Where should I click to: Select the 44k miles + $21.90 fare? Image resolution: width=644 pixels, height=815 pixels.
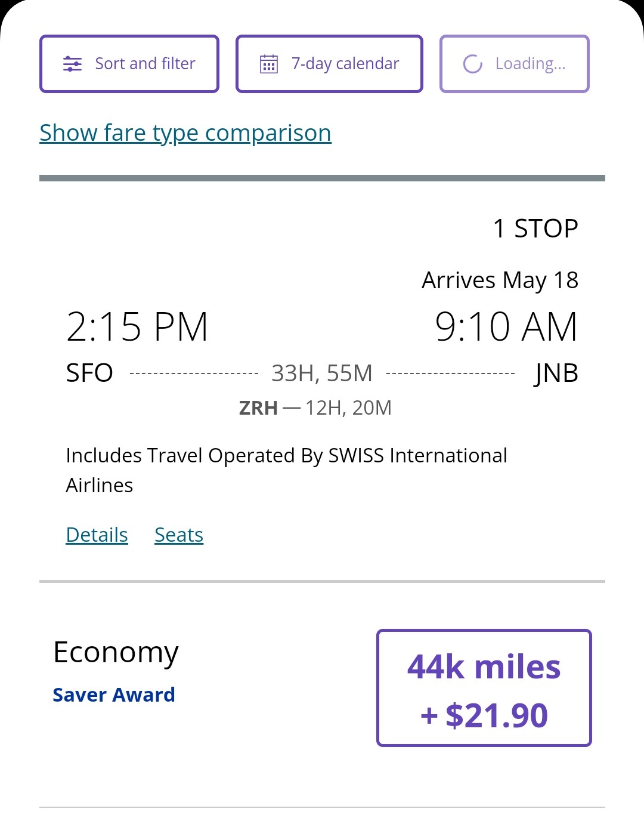(x=484, y=688)
